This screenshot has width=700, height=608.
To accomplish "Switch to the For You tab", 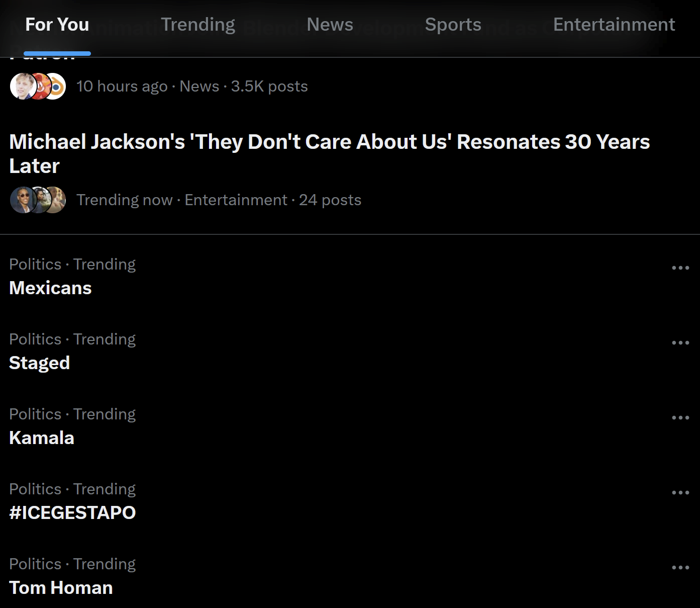I will click(x=57, y=25).
